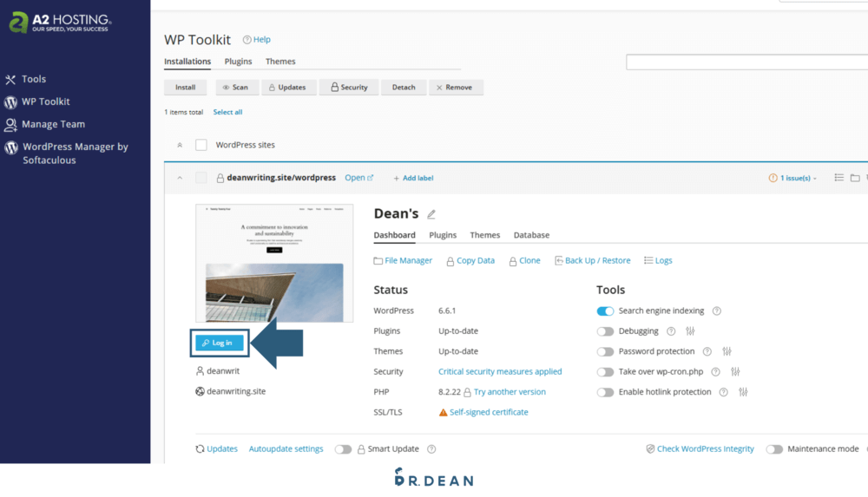Toggle Search engine indexing off

[605, 311]
